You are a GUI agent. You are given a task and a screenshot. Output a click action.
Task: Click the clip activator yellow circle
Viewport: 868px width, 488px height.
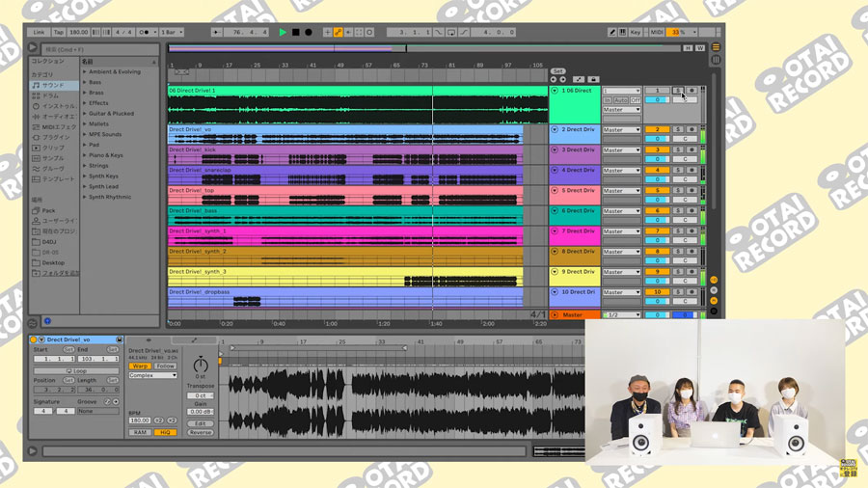tap(33, 339)
